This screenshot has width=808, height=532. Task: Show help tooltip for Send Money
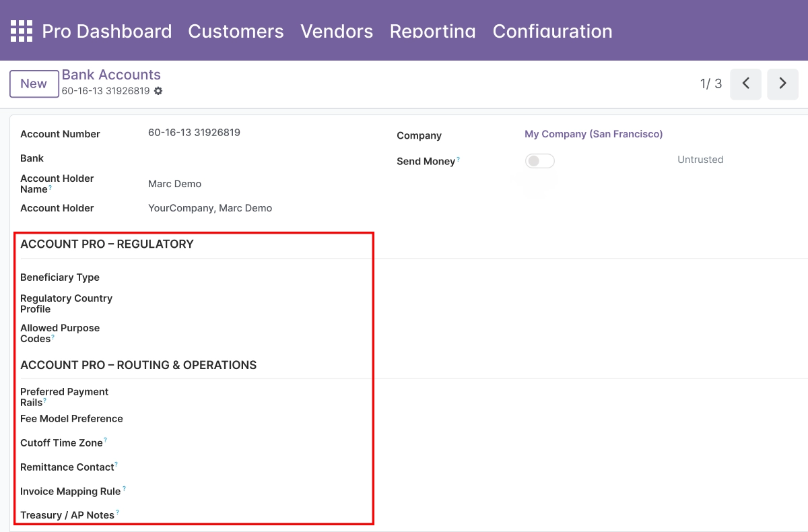(459, 159)
